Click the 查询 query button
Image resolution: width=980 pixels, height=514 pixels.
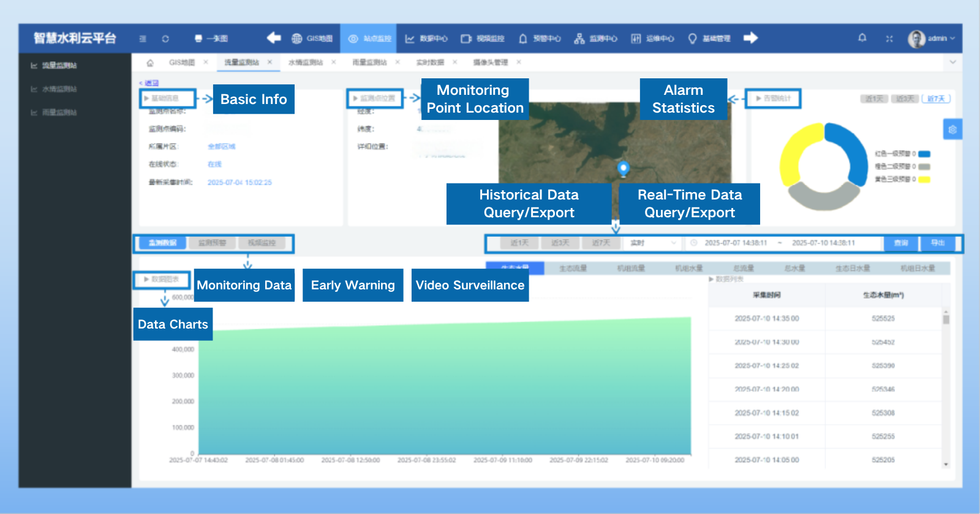click(900, 243)
